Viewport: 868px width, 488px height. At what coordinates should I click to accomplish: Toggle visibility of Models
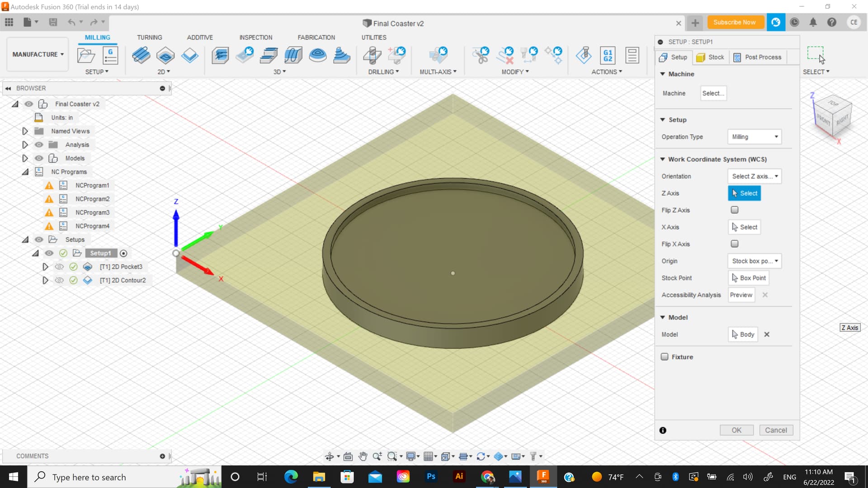(x=39, y=158)
